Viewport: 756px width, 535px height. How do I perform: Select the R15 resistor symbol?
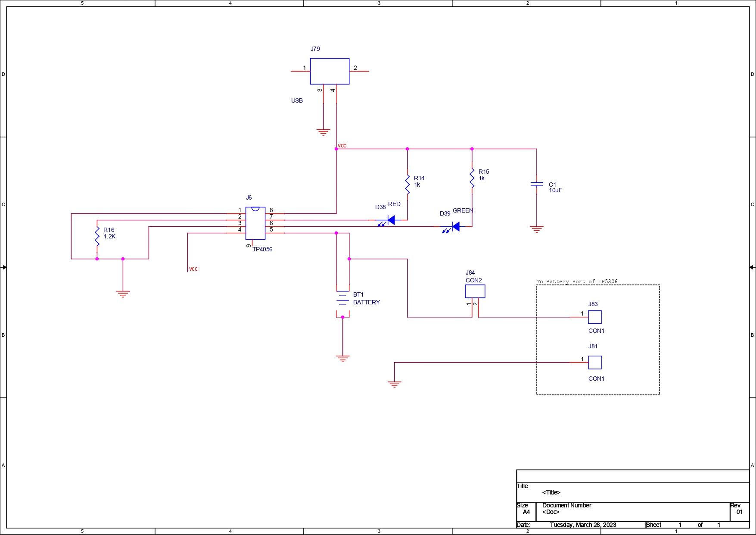pyautogui.click(x=472, y=178)
